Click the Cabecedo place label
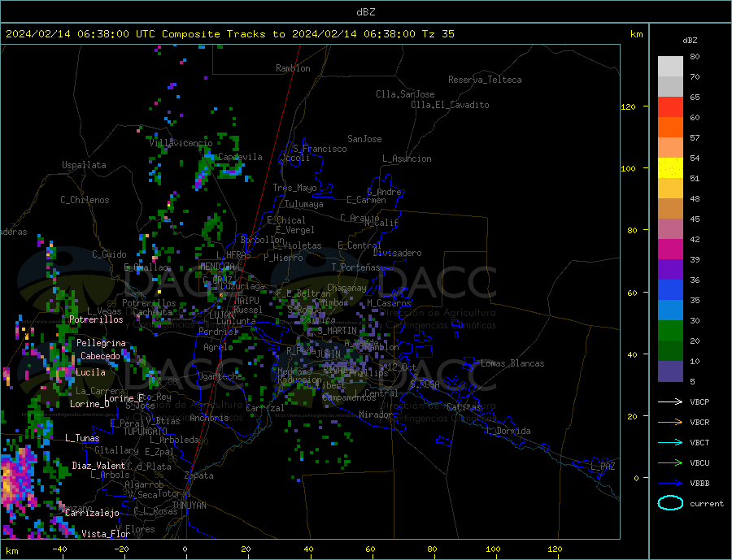Screen dimensions: 732x560 [100, 356]
